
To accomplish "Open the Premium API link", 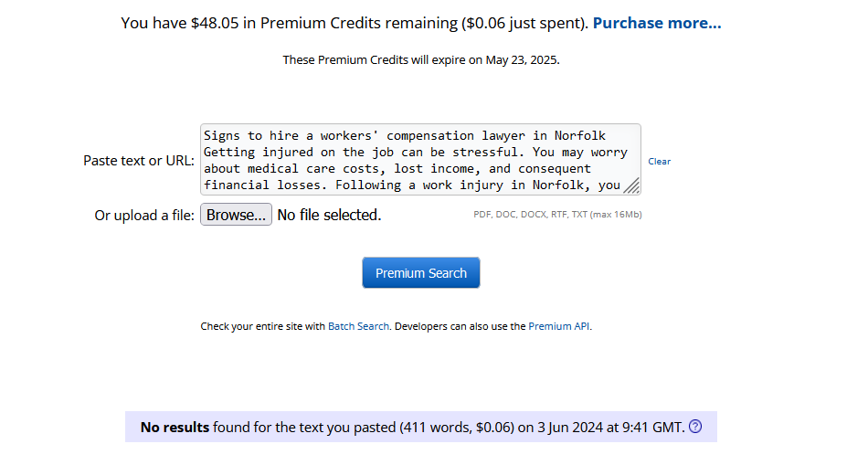I will 558,326.
